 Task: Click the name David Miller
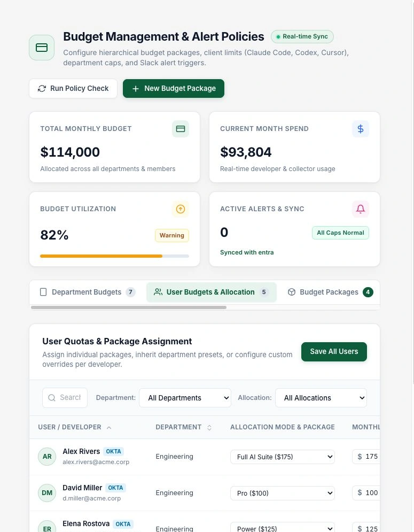82,488
